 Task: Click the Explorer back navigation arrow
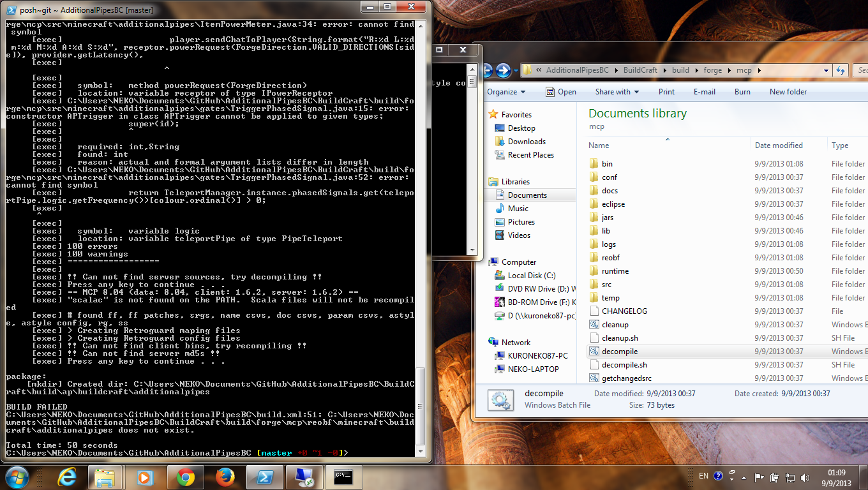(x=488, y=70)
